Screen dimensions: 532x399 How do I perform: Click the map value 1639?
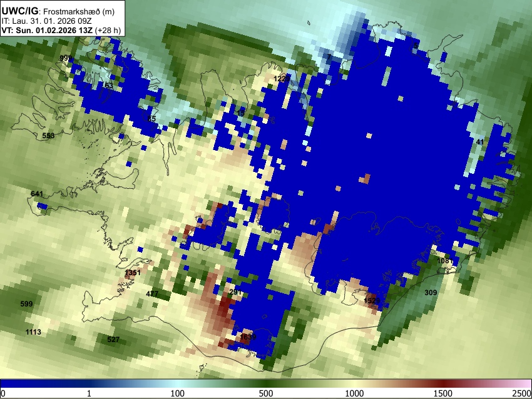248,336
